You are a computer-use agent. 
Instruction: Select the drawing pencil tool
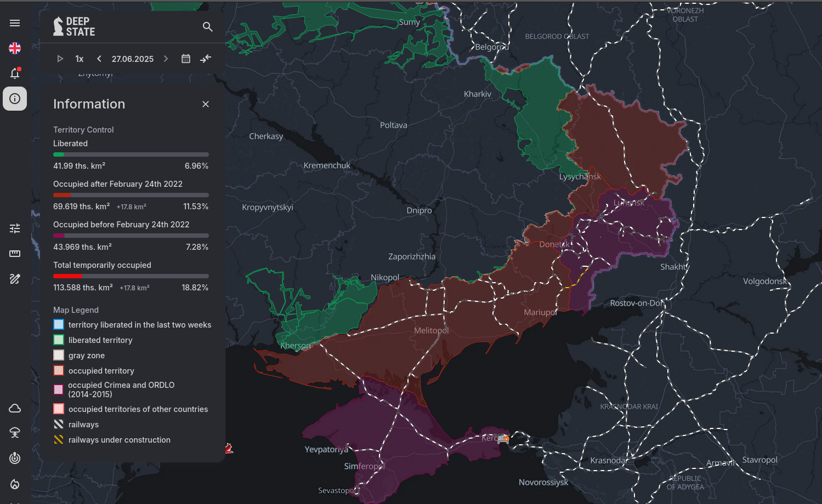15,279
